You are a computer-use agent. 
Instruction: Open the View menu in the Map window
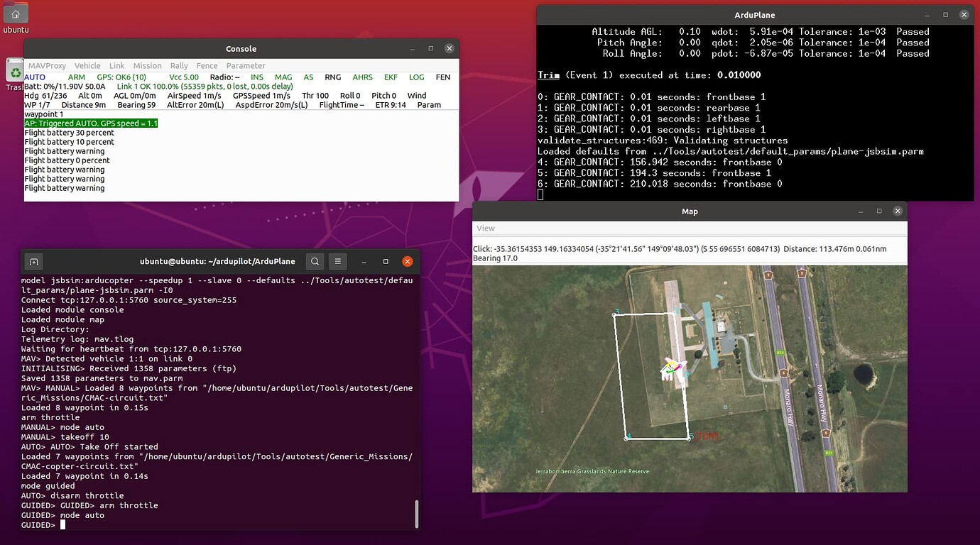pyautogui.click(x=485, y=228)
